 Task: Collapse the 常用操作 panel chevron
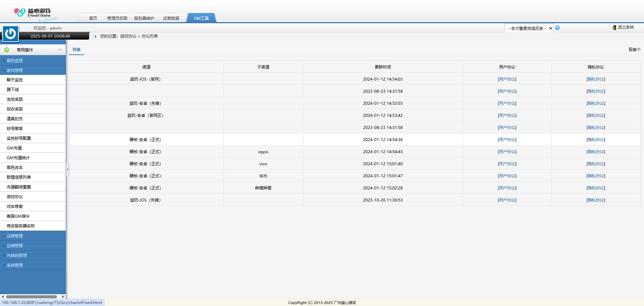[60, 50]
